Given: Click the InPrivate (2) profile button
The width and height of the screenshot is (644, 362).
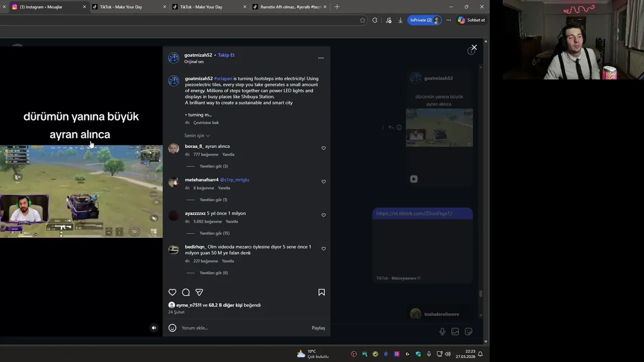Looking at the screenshot, I should pos(424,20).
